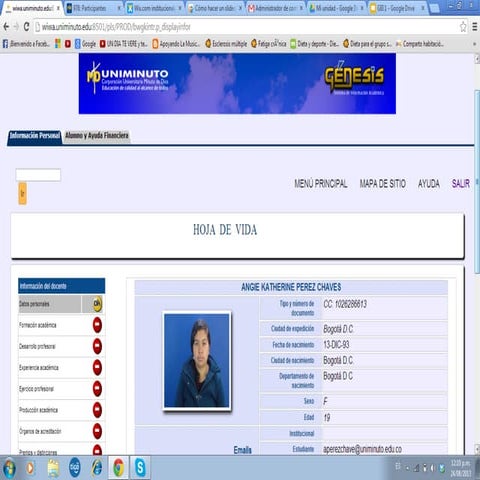Image resolution: width=480 pixels, height=480 pixels.
Task: Open the Producción académica section
Action: click(38, 410)
